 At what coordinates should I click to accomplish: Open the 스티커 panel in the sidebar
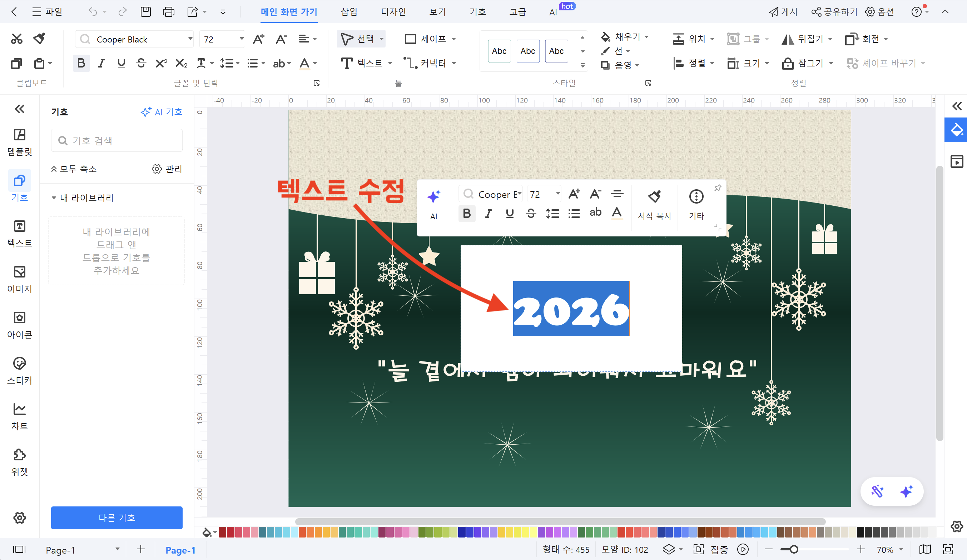(x=19, y=369)
